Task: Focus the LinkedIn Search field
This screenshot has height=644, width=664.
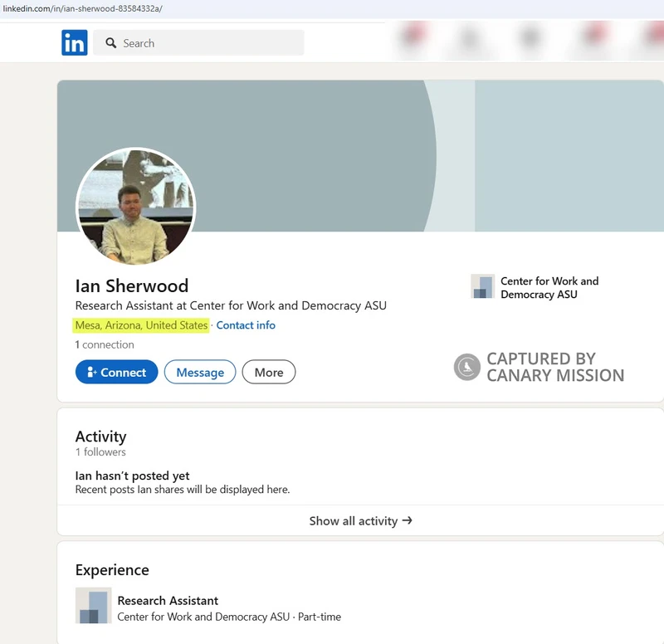Action: click(x=198, y=43)
